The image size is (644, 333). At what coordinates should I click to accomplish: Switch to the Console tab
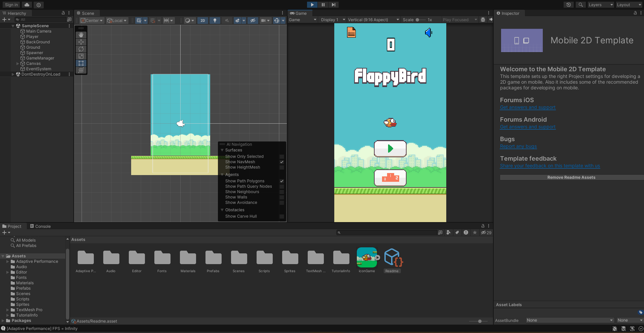[x=40, y=226]
